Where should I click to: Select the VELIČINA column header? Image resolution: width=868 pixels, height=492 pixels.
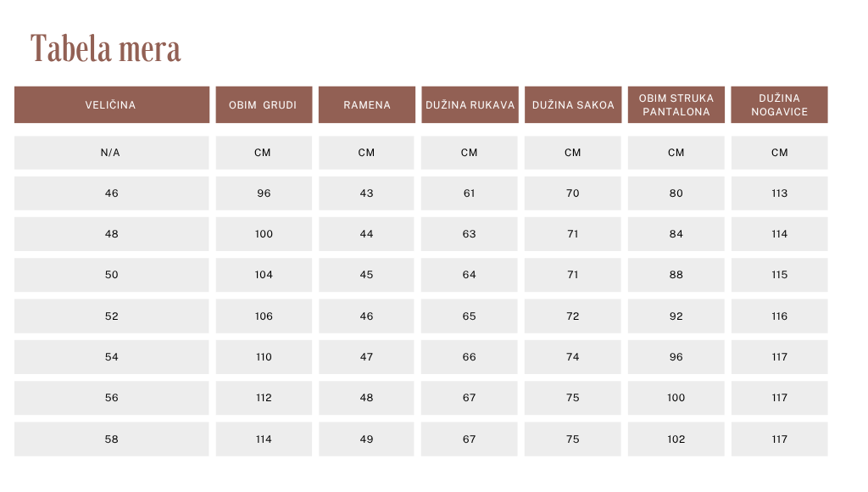(112, 104)
